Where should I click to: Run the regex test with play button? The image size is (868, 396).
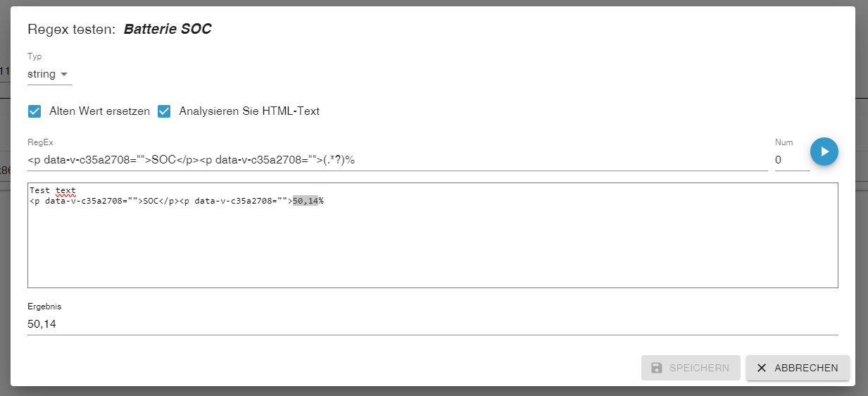(824, 151)
